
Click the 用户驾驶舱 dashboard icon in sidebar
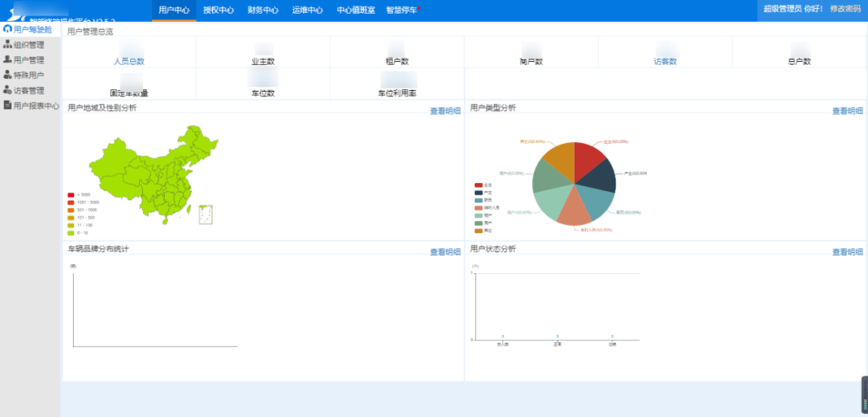click(x=8, y=30)
